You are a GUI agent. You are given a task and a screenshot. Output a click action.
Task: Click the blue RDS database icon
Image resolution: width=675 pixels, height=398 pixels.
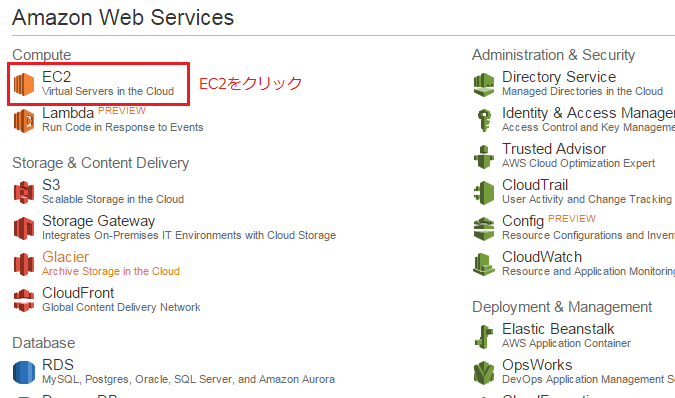point(24,372)
